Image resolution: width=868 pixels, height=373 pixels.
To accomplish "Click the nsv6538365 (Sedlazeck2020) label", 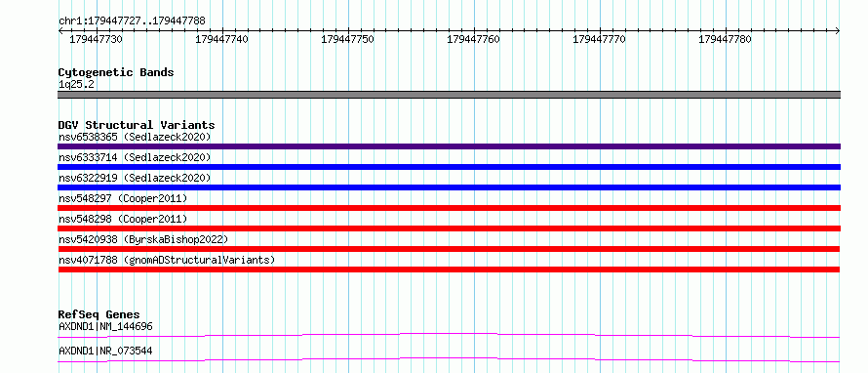I will (135, 137).
